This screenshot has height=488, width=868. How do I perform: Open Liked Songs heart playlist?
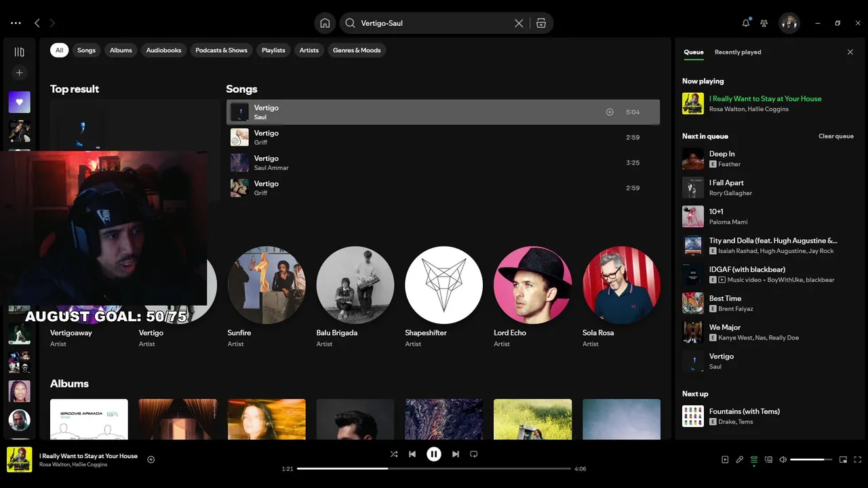(x=19, y=102)
